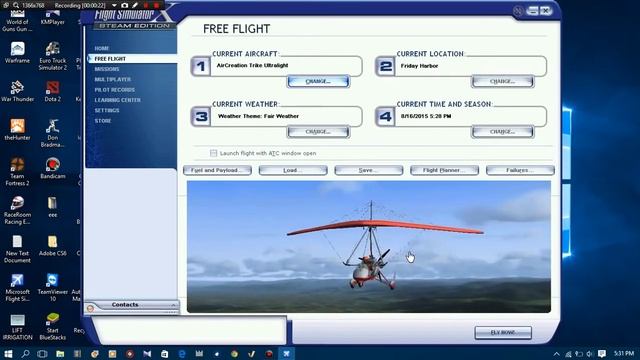
Task: Open the Windows Start menu
Action: click(x=8, y=353)
